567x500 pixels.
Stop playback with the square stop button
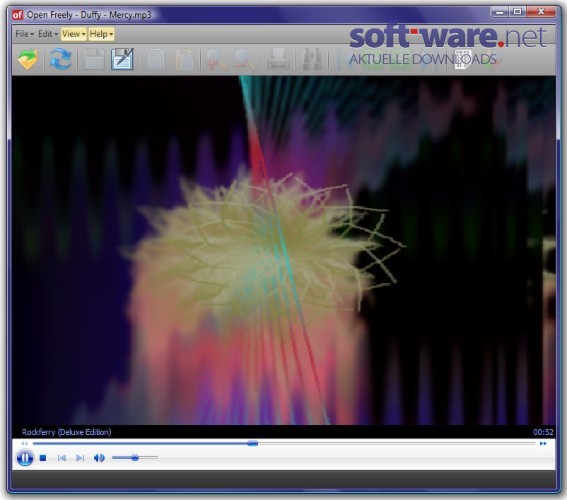[x=43, y=458]
